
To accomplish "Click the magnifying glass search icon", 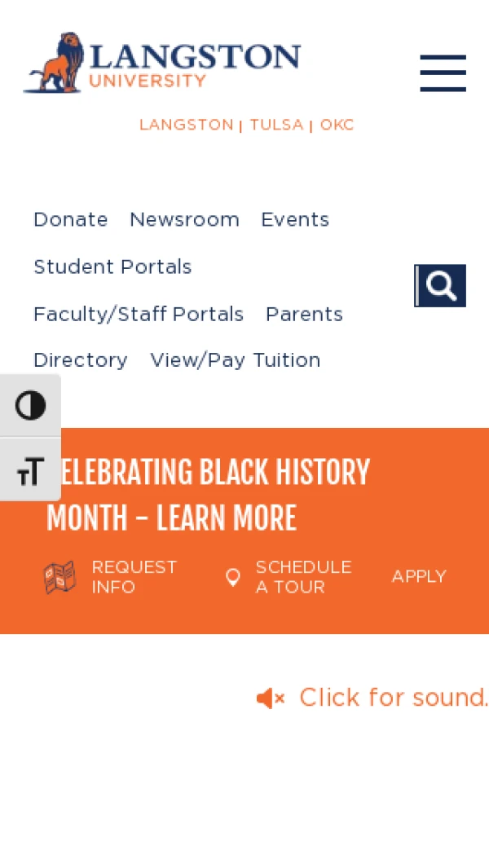I will pyautogui.click(x=441, y=286).
